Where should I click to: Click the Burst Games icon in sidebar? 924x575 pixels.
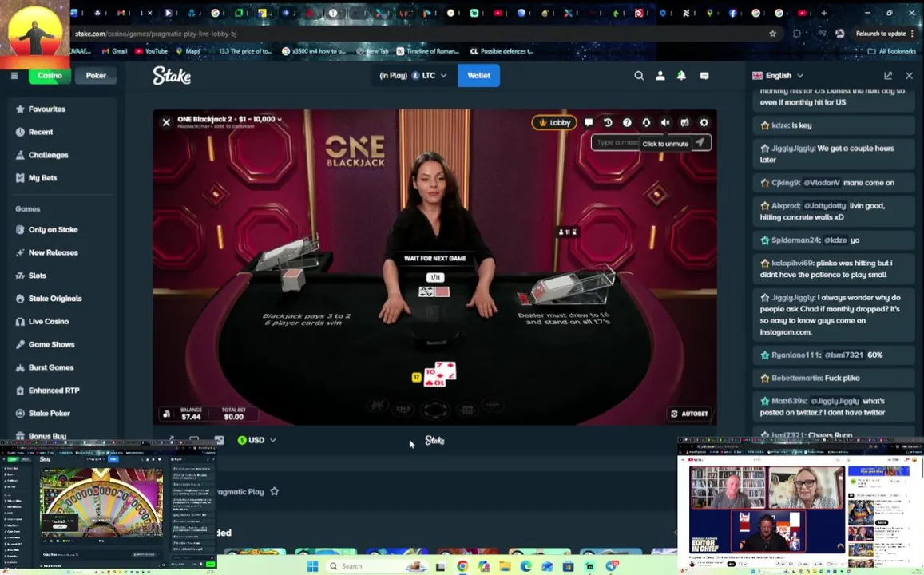point(20,367)
